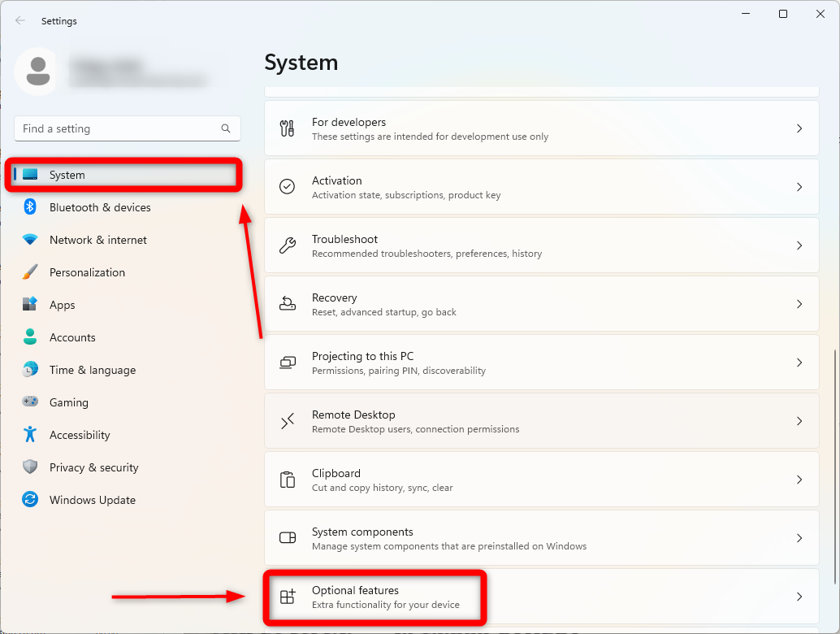Click the Accounts person icon
This screenshot has height=634, width=840.
coord(30,337)
